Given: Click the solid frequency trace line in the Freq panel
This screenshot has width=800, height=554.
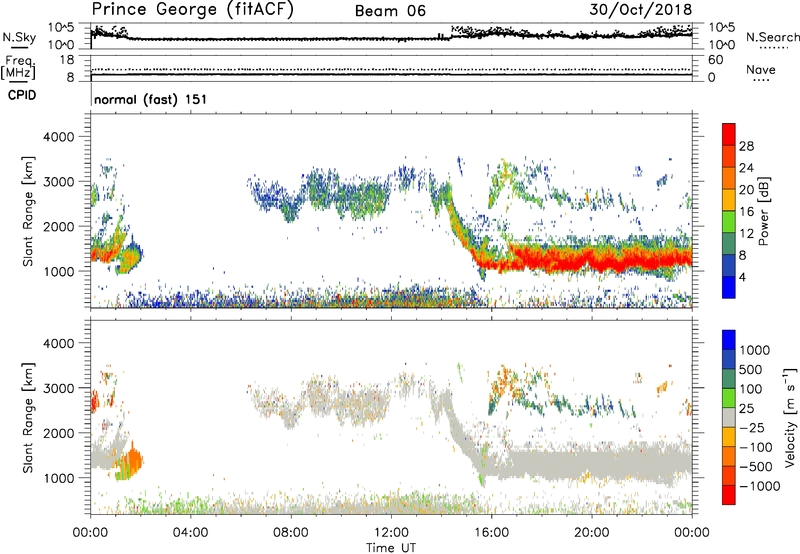Looking at the screenshot, I should 392,75.
